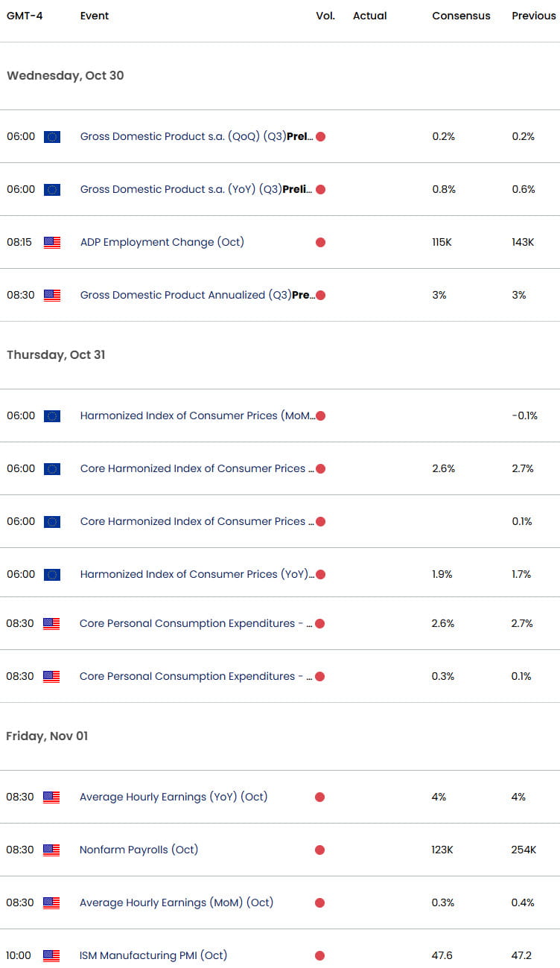Click the EU flag beside Gross Domestic Product s.a. (QoQ)
Image resolution: width=560 pixels, height=968 pixels.
[x=51, y=136]
